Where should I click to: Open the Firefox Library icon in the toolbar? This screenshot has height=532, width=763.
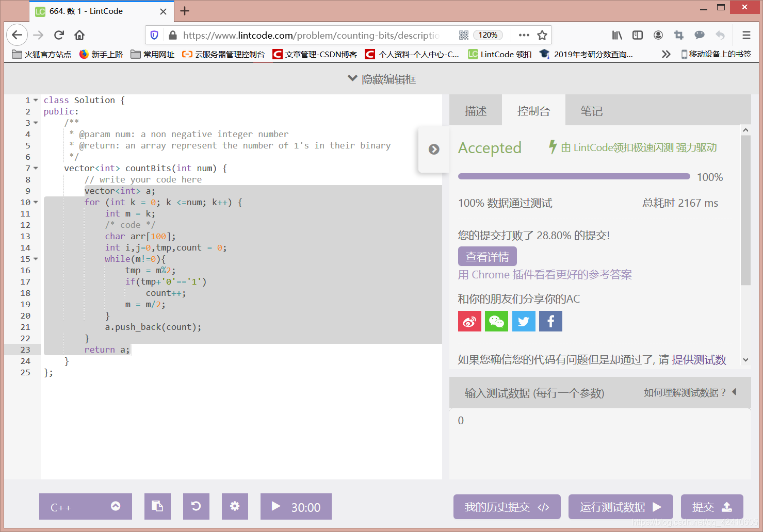(616, 35)
